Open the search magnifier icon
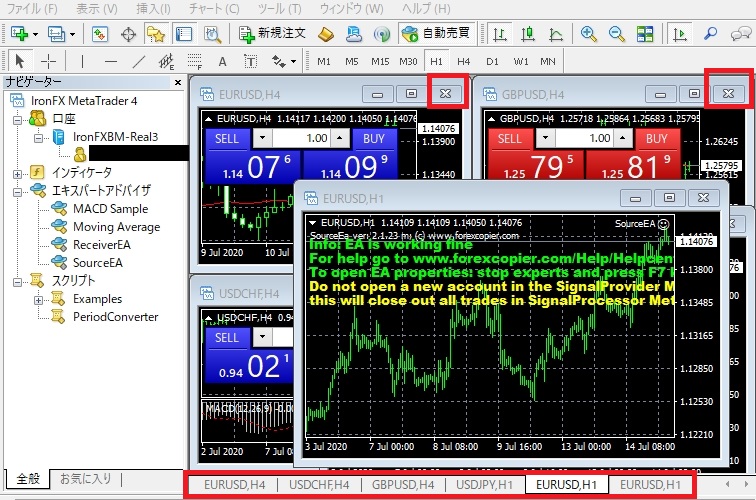Viewport: 756px width, 500px height. pyautogui.click(x=710, y=34)
